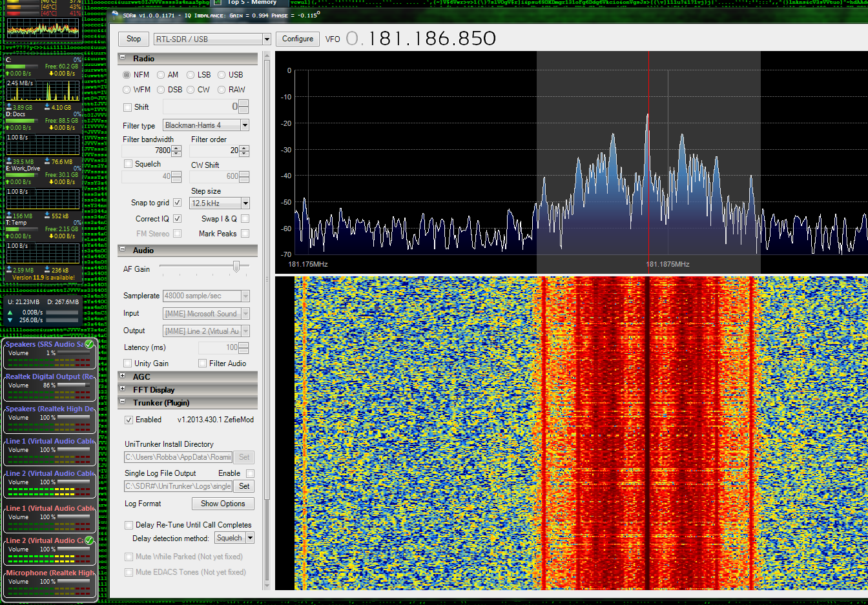Open the RTL-SDR / USB source dropdown
868x605 pixels.
(266, 39)
